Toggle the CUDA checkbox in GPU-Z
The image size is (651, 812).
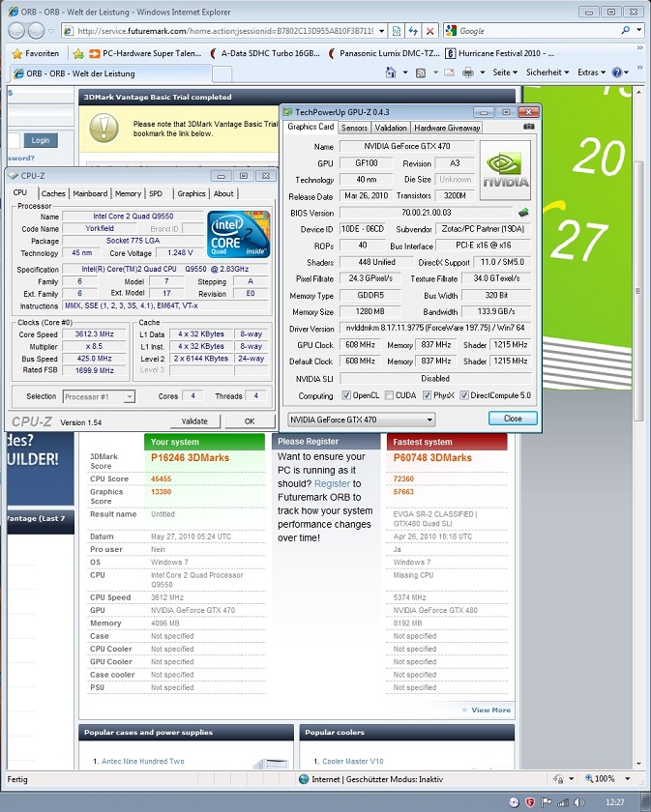point(389,395)
